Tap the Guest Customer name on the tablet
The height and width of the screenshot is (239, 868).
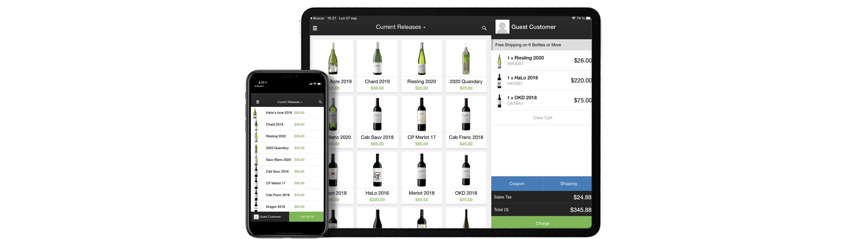[x=533, y=27]
